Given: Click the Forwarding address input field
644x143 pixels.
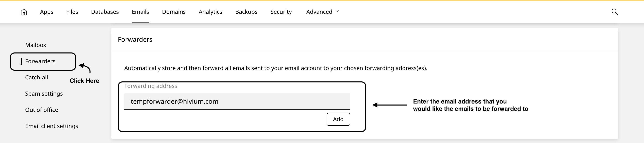Looking at the screenshot, I should coord(237,101).
